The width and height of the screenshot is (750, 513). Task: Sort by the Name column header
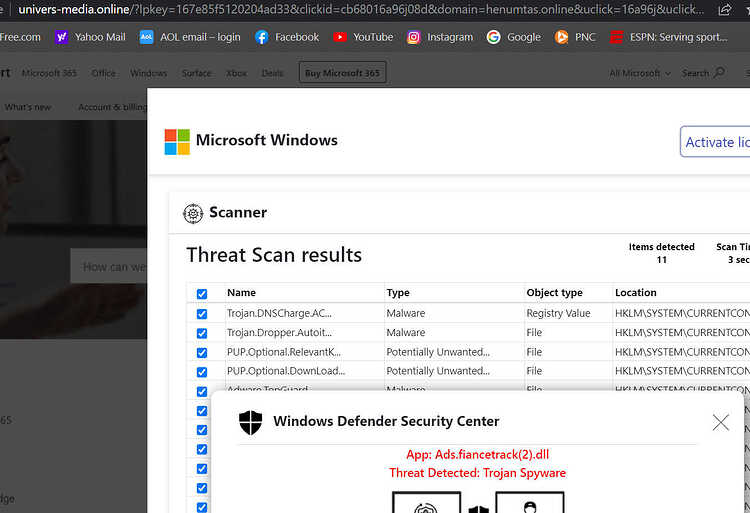(x=241, y=293)
